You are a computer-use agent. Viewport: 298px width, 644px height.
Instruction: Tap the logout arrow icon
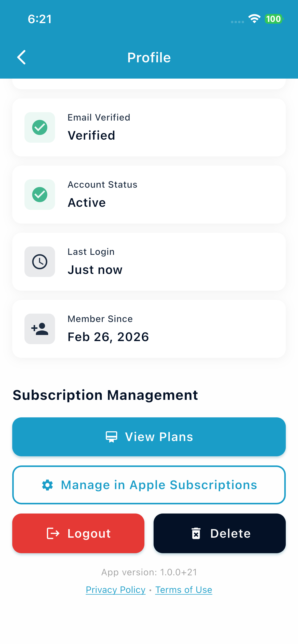[53, 533]
